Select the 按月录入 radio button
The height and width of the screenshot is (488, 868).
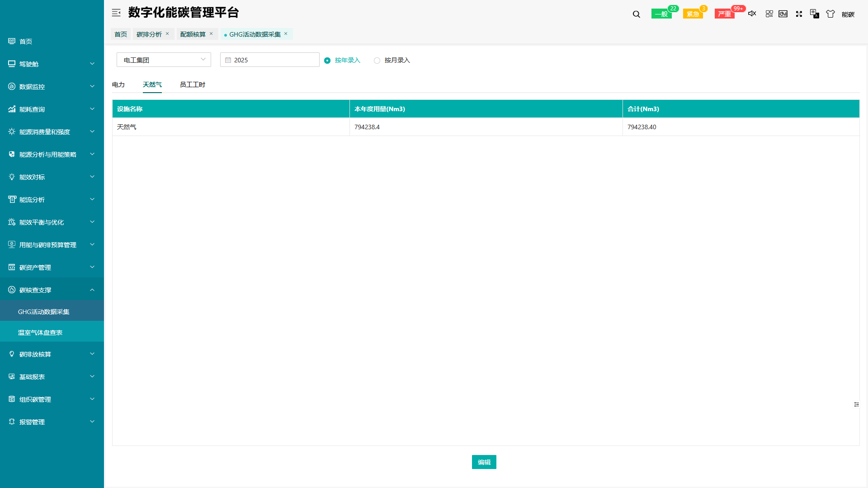tap(377, 60)
